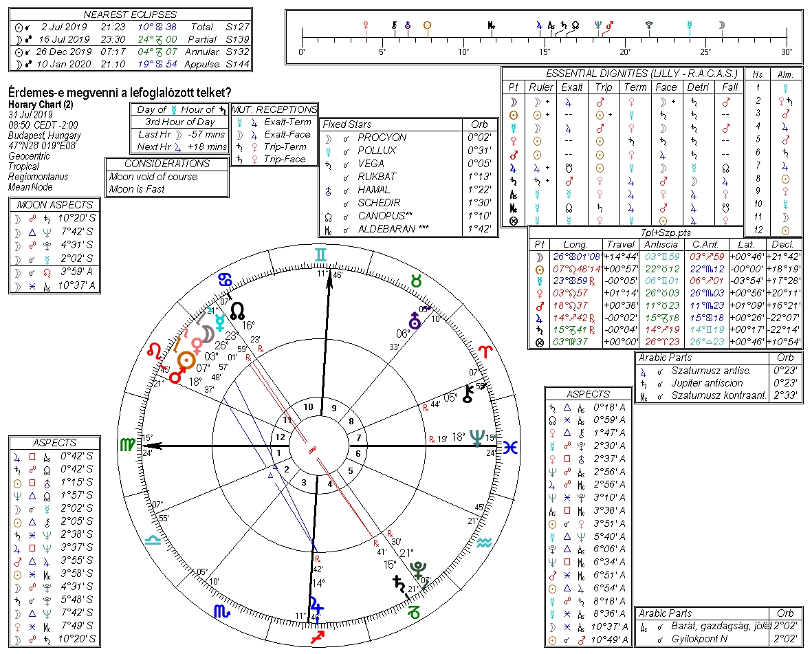The image size is (812, 654).
Task: Select the Sun marker on the degree strip
Action: 427,24
